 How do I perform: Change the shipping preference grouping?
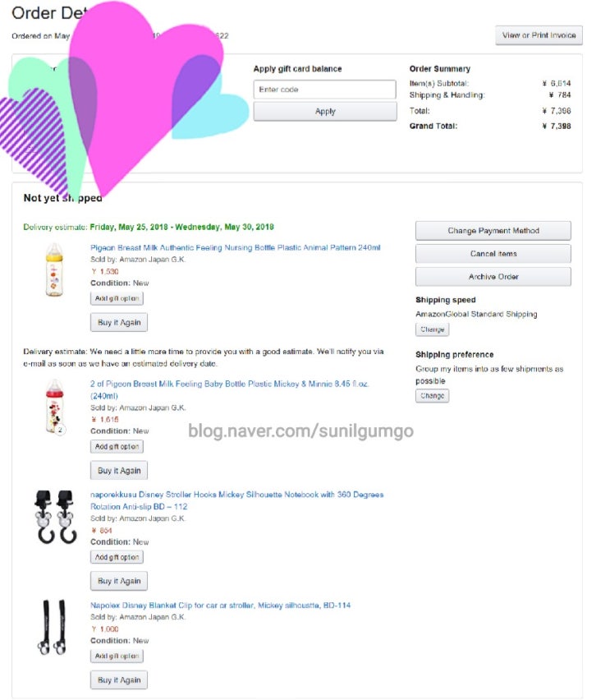tap(432, 395)
